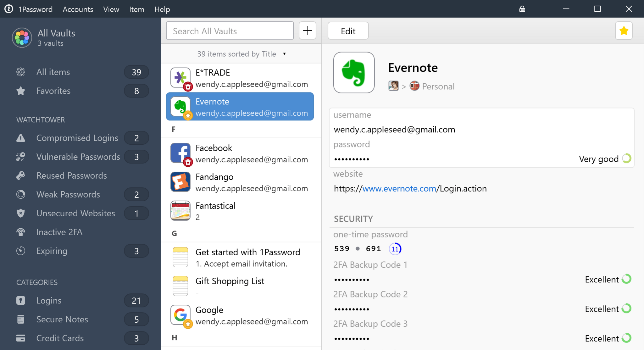Click the one-time password countdown timer
Screen dimensions: 644x350
(395, 249)
